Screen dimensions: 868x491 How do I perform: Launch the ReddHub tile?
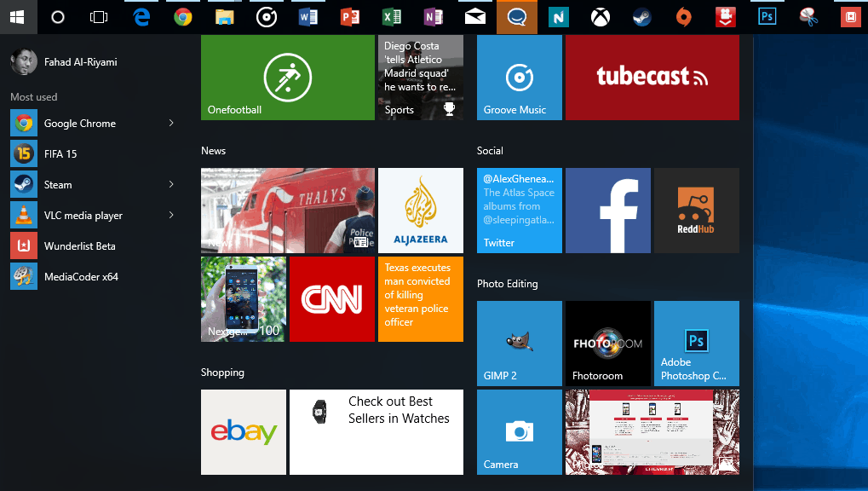tap(697, 211)
